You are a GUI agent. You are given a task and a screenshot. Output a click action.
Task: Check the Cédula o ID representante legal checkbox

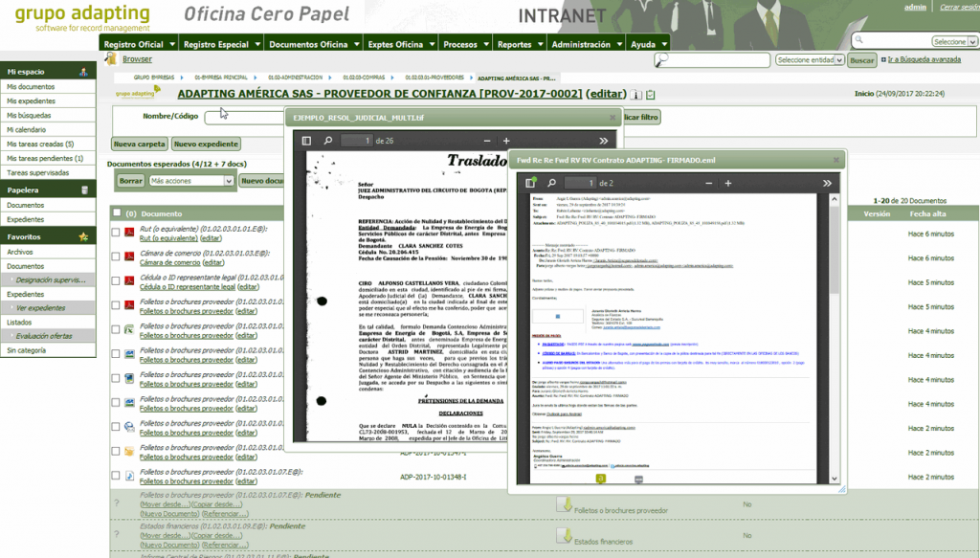pos(116,280)
